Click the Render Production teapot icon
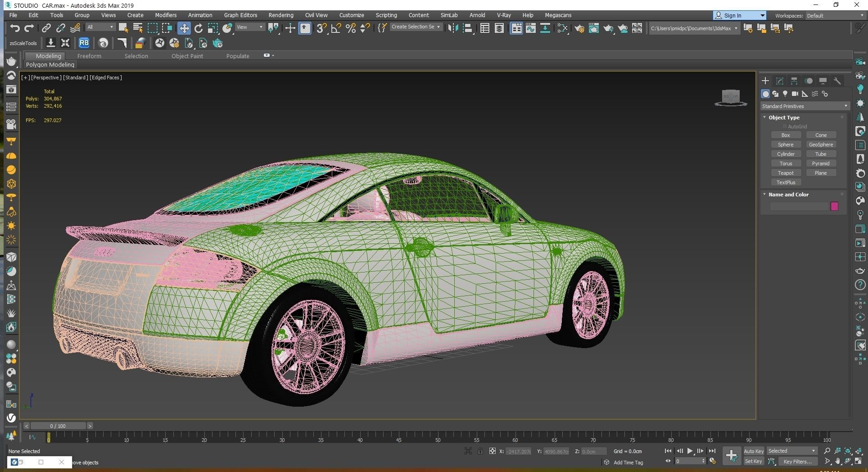The height and width of the screenshot is (472, 868). (x=608, y=28)
